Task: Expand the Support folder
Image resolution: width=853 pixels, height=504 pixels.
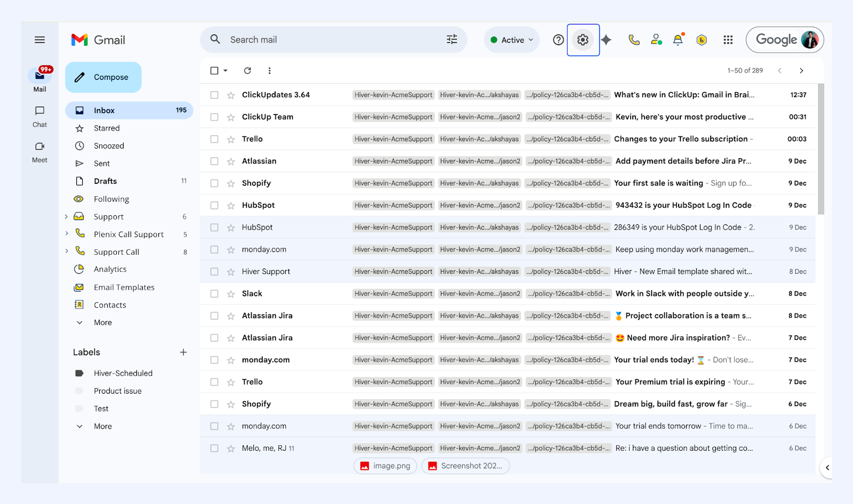Action: (67, 216)
